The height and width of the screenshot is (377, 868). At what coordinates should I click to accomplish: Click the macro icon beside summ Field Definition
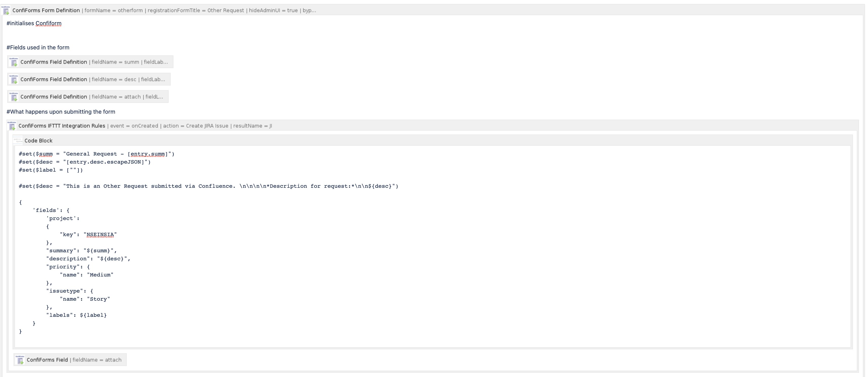click(14, 62)
